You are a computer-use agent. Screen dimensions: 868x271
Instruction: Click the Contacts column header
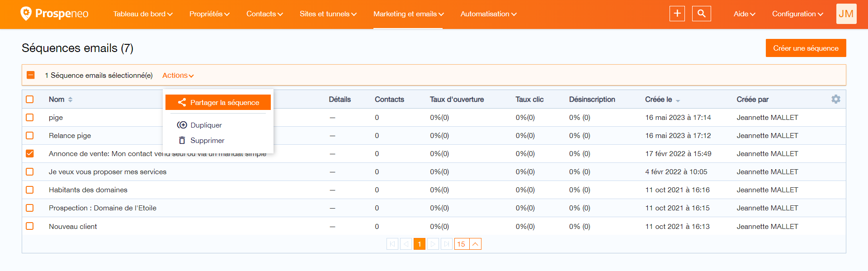click(x=389, y=100)
